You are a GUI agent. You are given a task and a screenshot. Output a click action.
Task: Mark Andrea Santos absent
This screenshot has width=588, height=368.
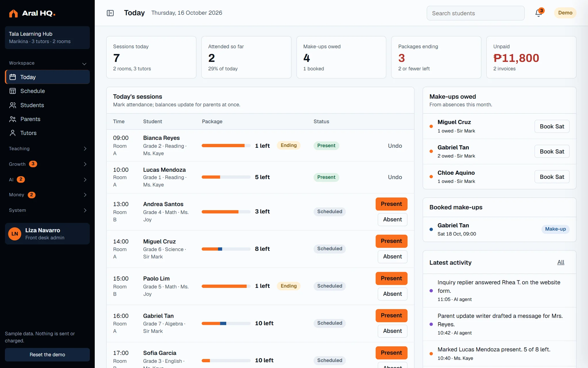coord(392,219)
